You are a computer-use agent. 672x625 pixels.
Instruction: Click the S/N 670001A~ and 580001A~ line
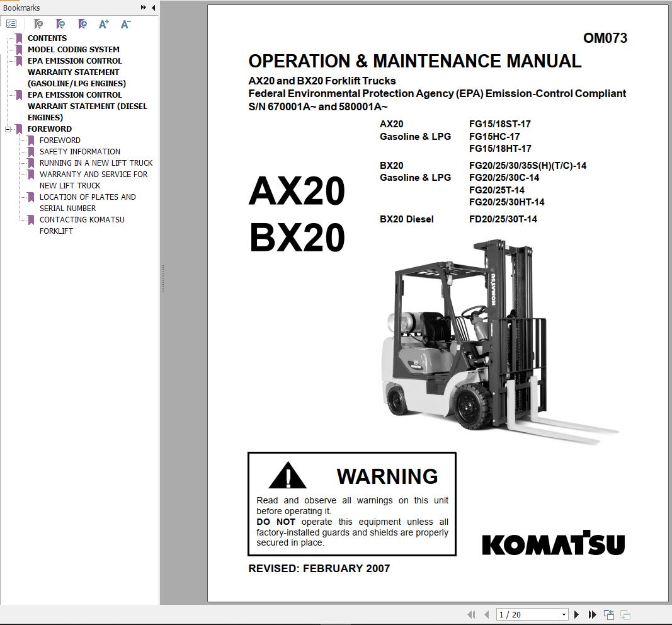[318, 106]
